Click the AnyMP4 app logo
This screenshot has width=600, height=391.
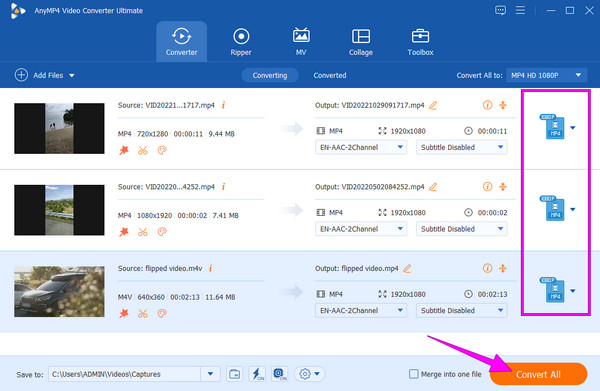[x=18, y=11]
